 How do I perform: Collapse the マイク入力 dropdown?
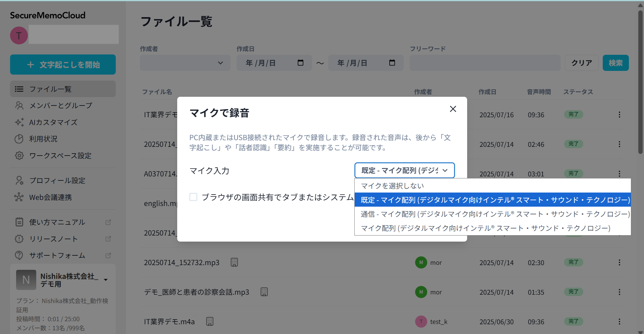coord(404,170)
